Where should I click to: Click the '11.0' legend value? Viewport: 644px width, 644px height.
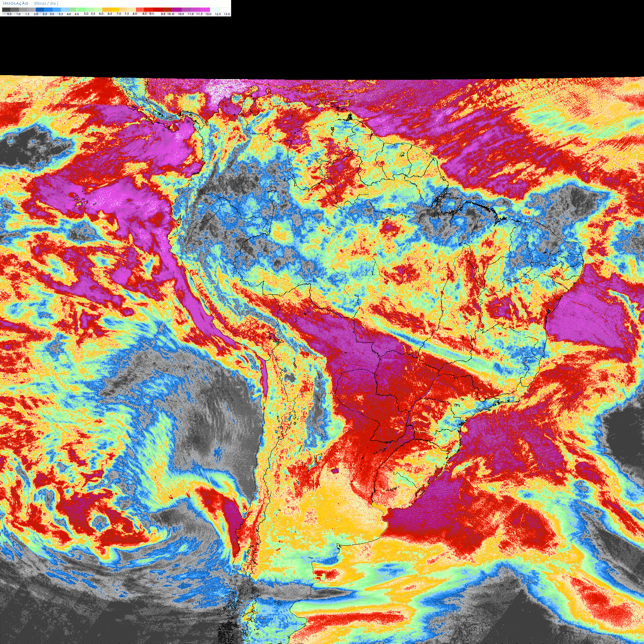(x=191, y=14)
